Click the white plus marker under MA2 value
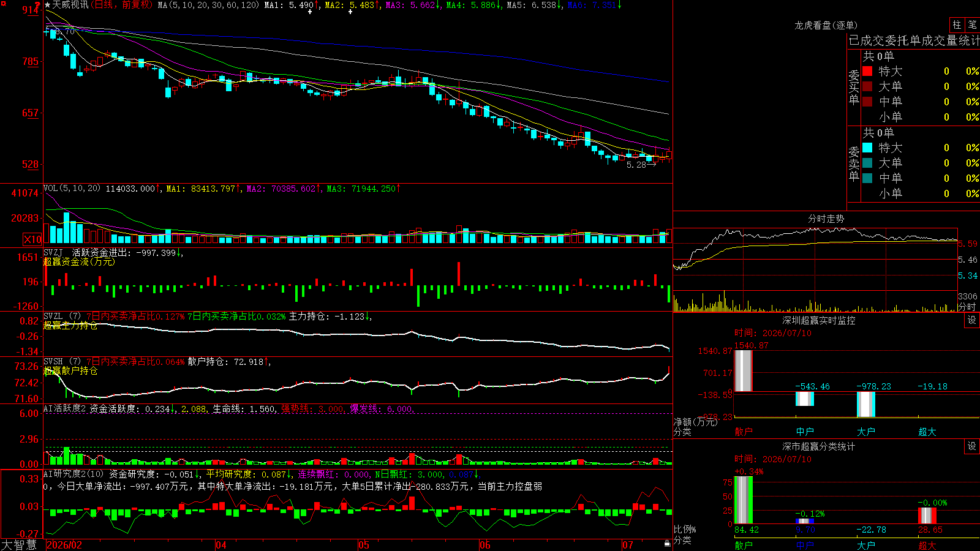The width and height of the screenshot is (980, 551). (350, 12)
